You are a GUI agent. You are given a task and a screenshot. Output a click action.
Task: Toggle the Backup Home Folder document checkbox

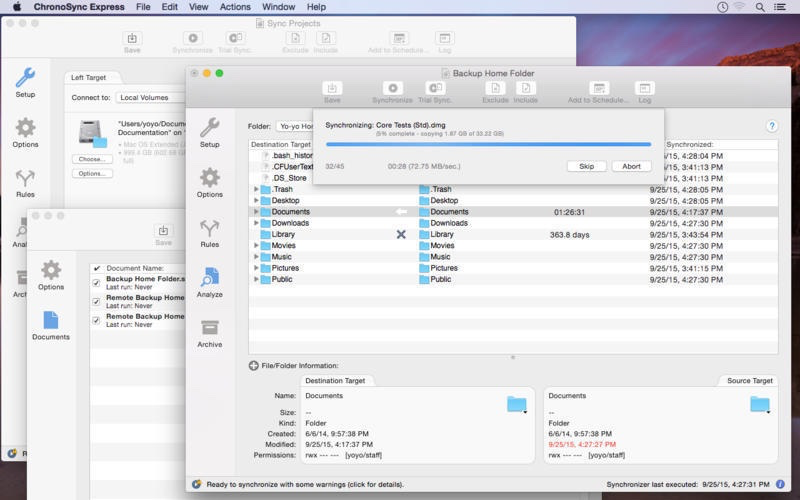(x=96, y=283)
